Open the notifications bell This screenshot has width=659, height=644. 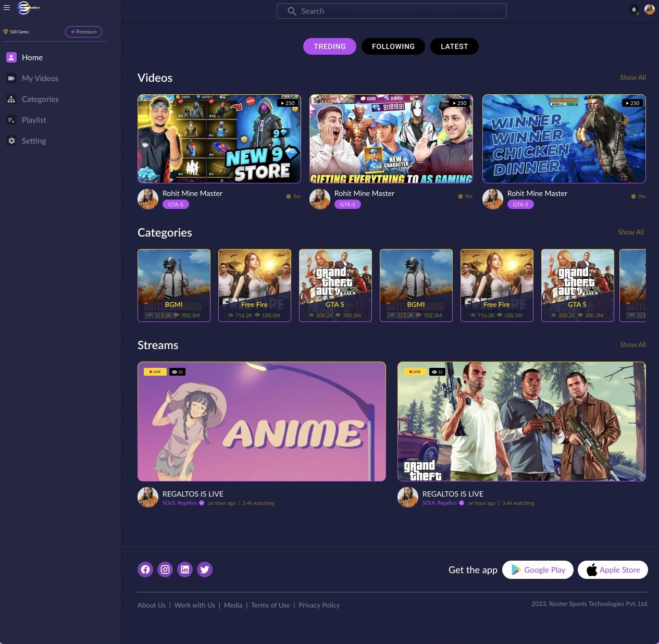pos(634,9)
